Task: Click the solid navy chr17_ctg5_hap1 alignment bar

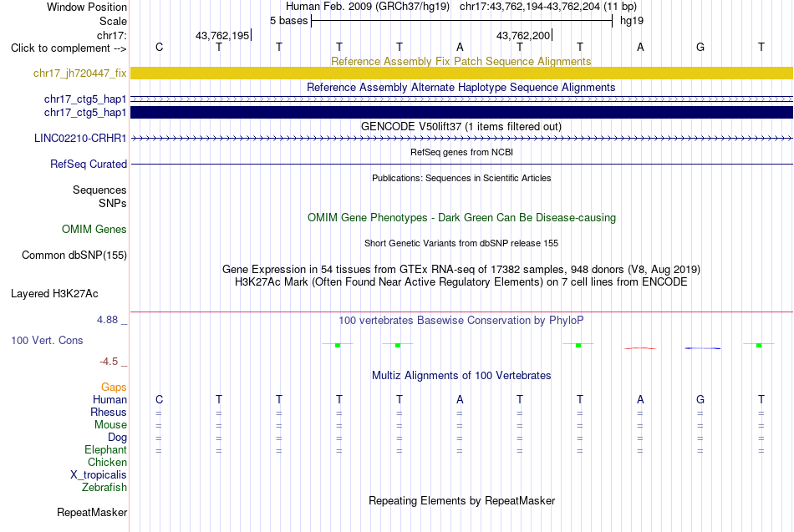Action: click(462, 113)
